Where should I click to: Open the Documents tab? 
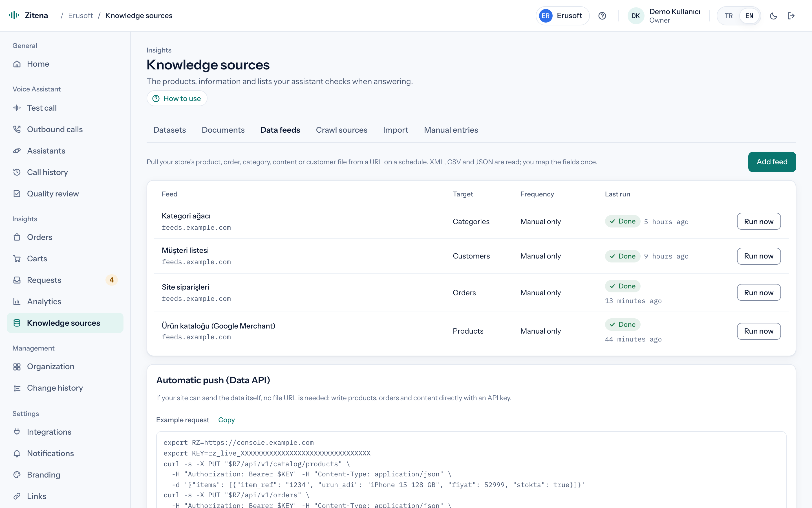coord(223,130)
